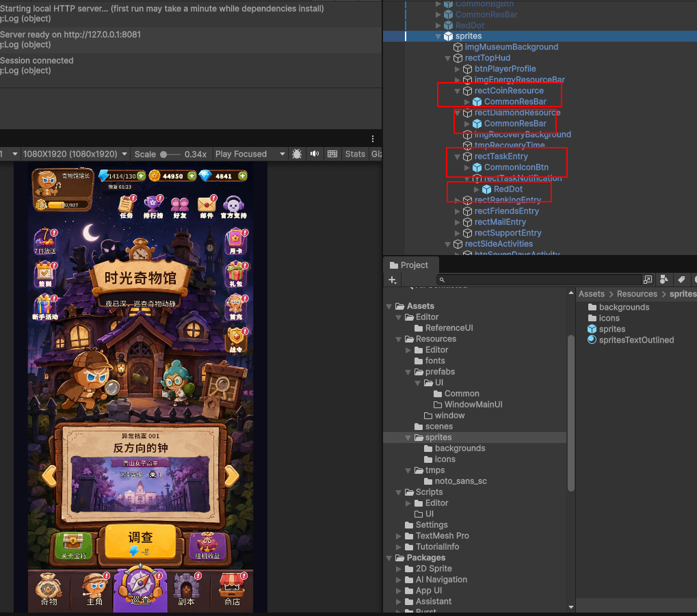Screen dimensions: 697x616
Task: Select the ReferenceUI folder
Action: point(449,328)
